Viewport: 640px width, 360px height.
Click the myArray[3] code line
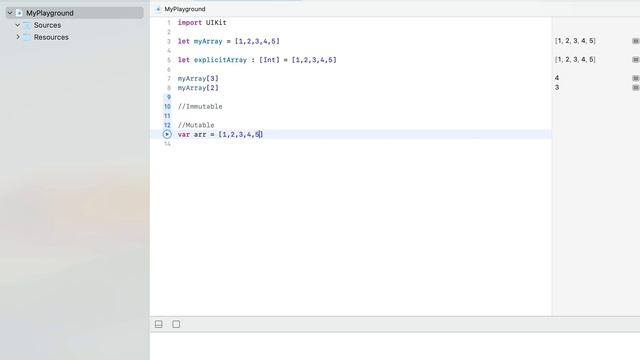click(198, 78)
